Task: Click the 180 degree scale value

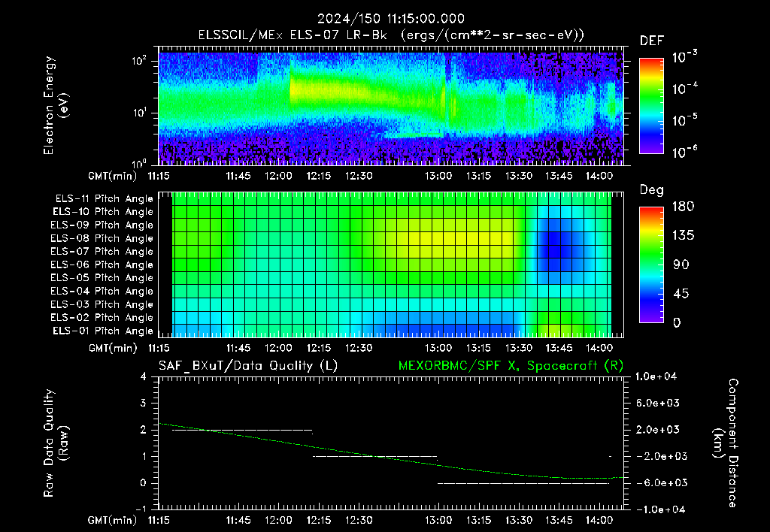Action: 683,206
